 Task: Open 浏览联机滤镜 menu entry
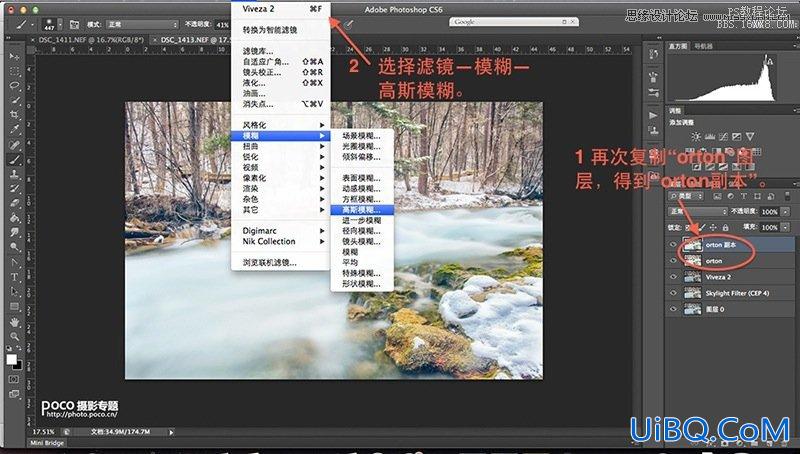pos(281,263)
